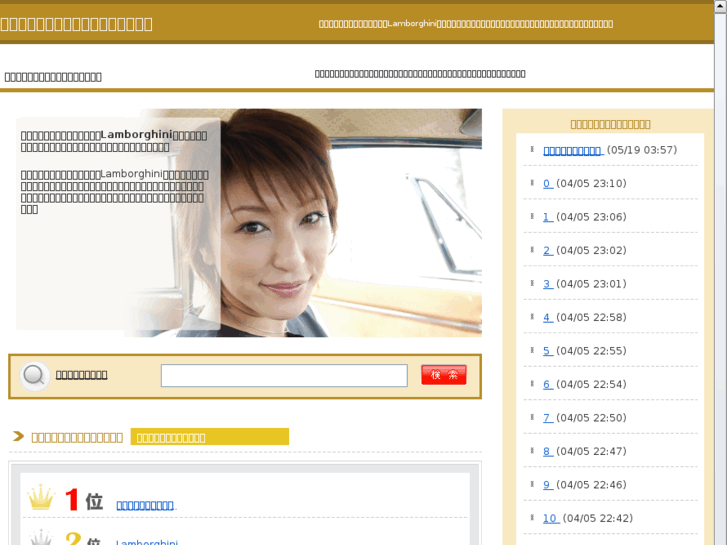Open sidebar link 3 dated 04/05 23:01
727x545 pixels.
point(548,284)
